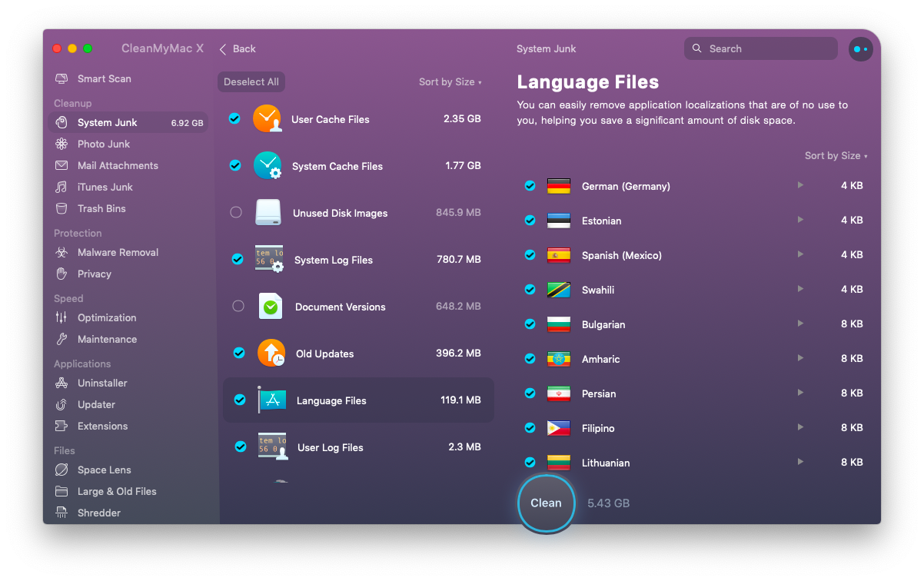Image resolution: width=924 pixels, height=581 pixels.
Task: Click the Clean button
Action: coord(546,503)
